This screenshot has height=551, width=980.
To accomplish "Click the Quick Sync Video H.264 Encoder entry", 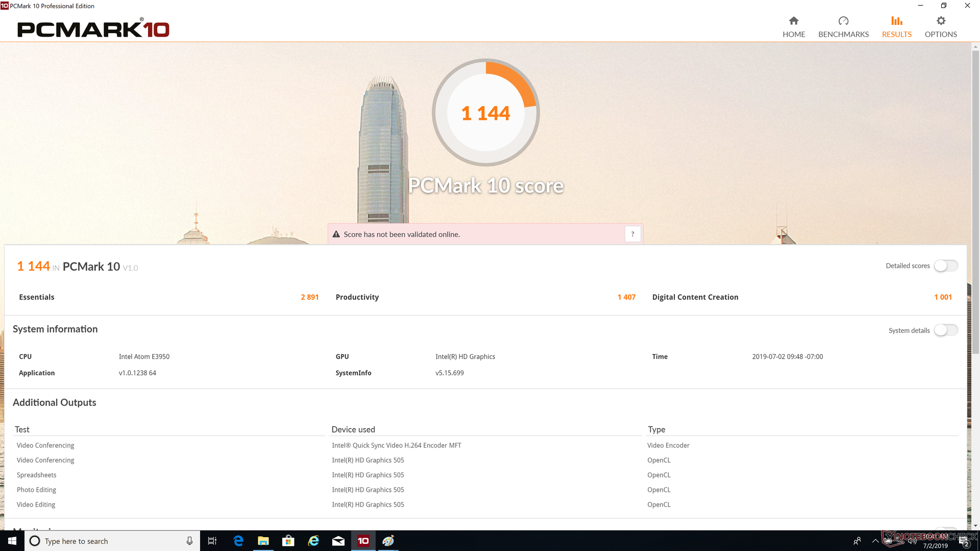I will 397,445.
